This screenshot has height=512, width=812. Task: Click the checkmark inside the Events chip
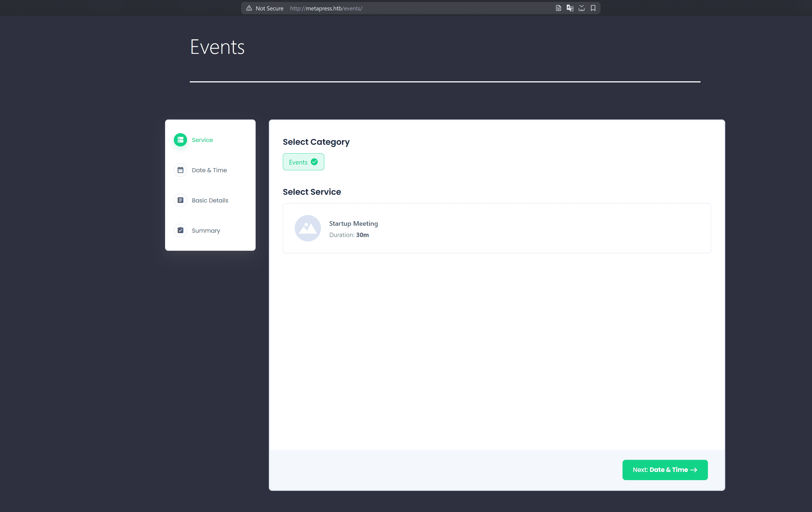pyautogui.click(x=314, y=162)
